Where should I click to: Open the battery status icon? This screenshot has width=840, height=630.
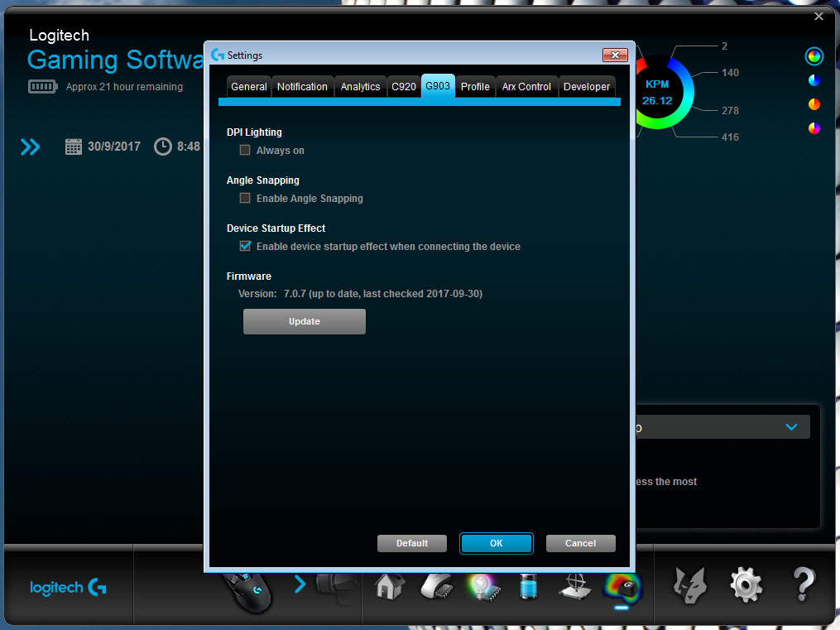point(528,586)
